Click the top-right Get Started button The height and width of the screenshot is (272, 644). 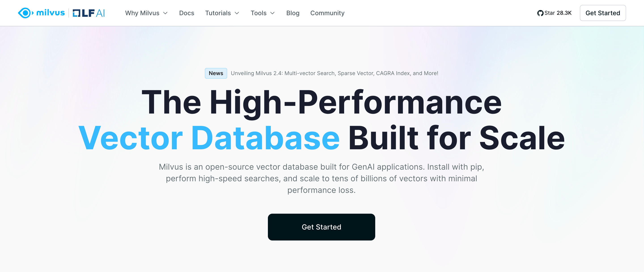click(x=603, y=13)
